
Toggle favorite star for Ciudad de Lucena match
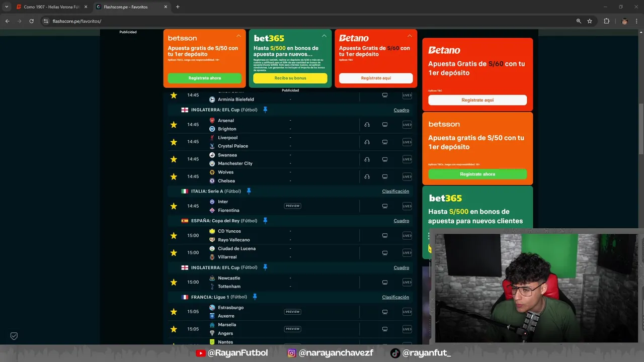pos(174,253)
